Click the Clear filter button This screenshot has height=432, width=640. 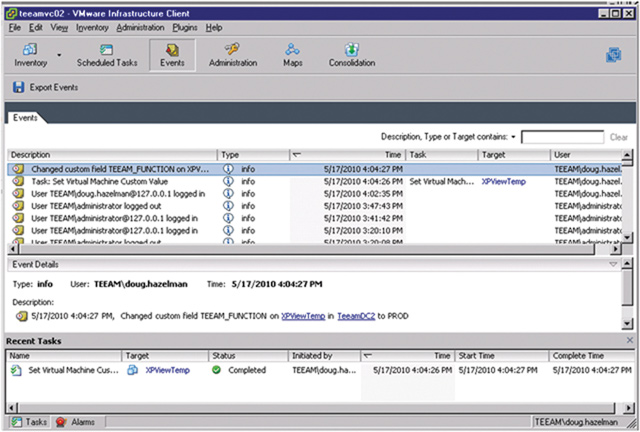point(619,137)
